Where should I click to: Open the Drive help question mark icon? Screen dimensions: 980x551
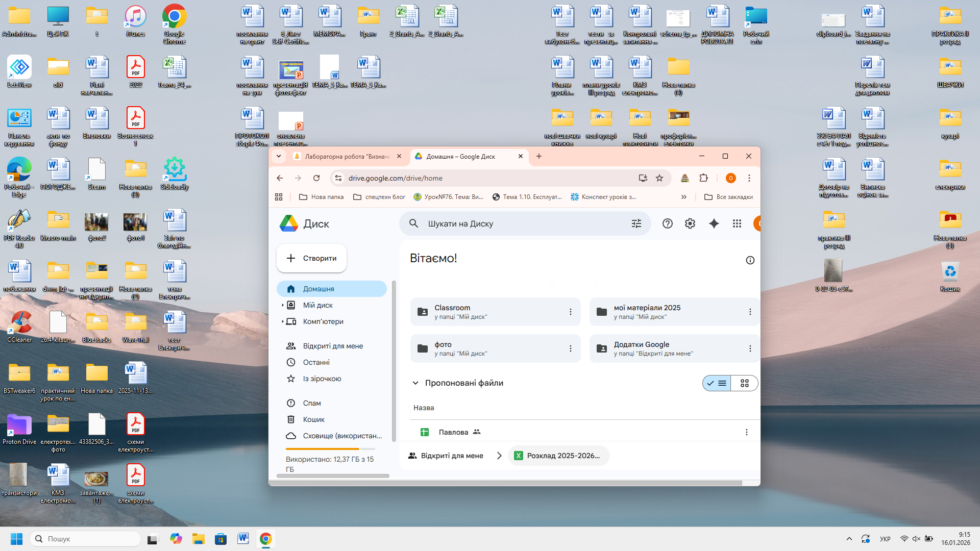click(x=667, y=223)
